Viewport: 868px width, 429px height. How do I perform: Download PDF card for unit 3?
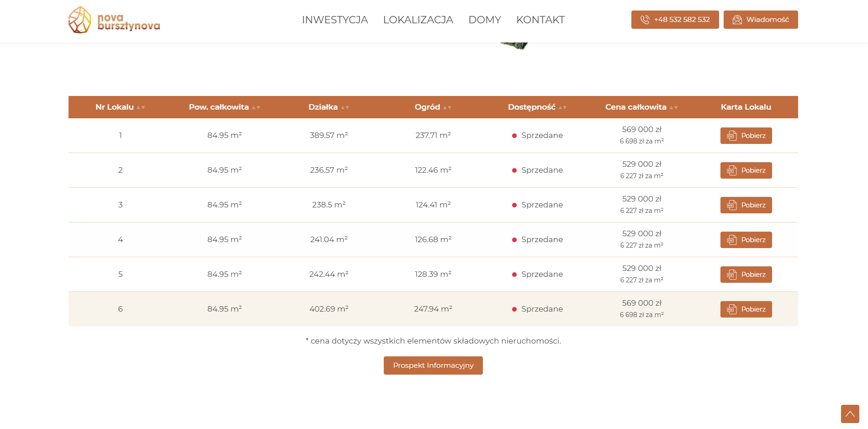pos(746,205)
